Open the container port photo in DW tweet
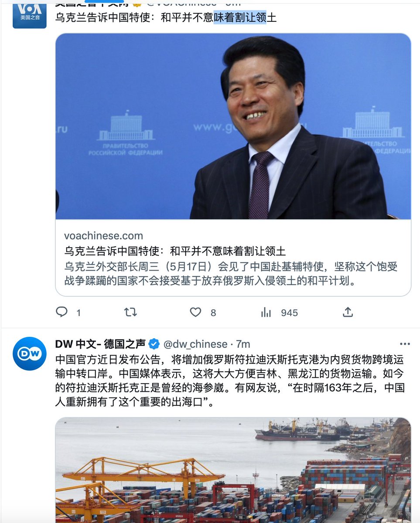Viewport: 420px width, 523px height. tap(233, 470)
